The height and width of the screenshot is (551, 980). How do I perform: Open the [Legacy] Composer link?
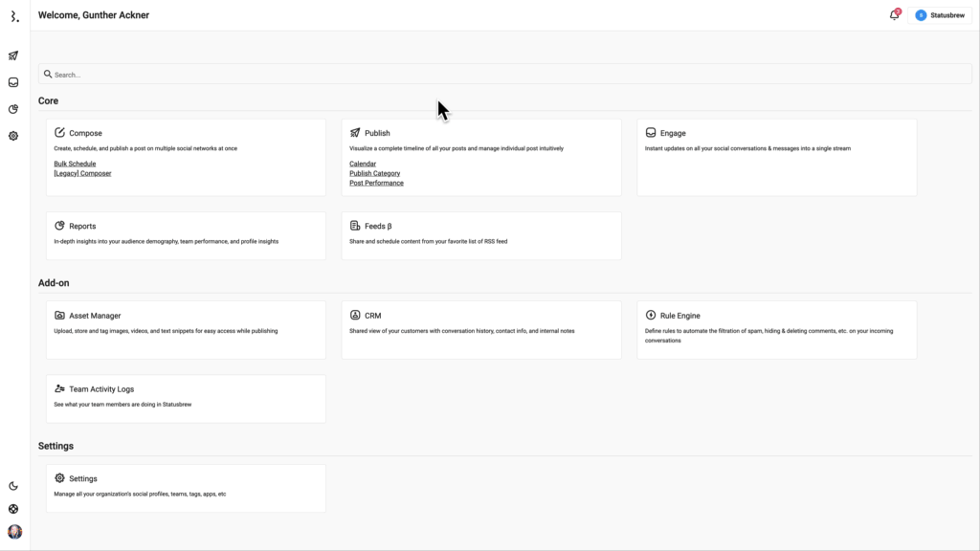(x=82, y=173)
